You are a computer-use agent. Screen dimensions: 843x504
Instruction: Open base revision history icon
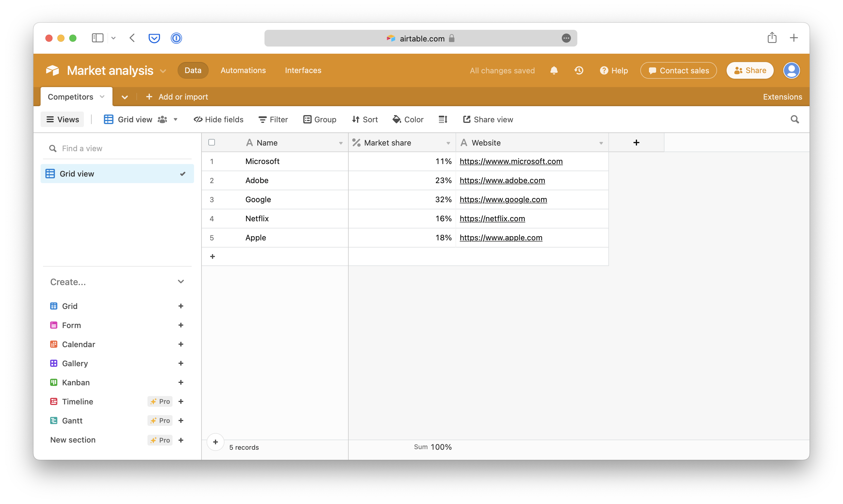[x=579, y=70]
